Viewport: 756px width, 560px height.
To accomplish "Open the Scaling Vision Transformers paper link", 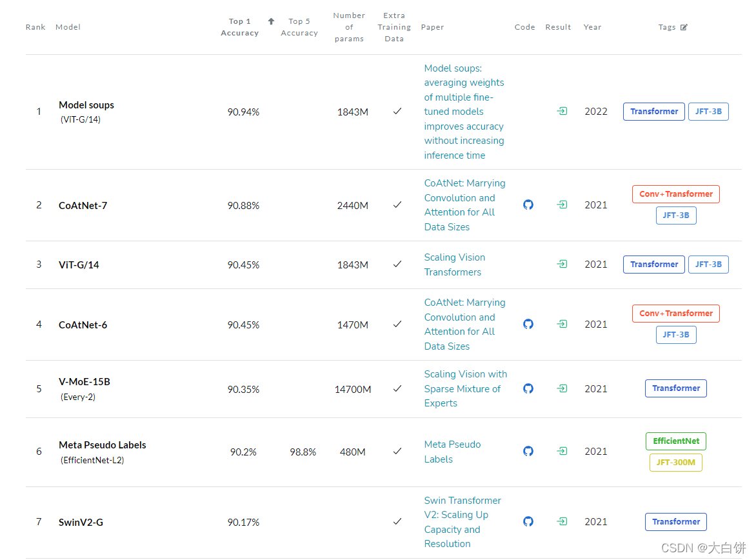I will pos(454,265).
